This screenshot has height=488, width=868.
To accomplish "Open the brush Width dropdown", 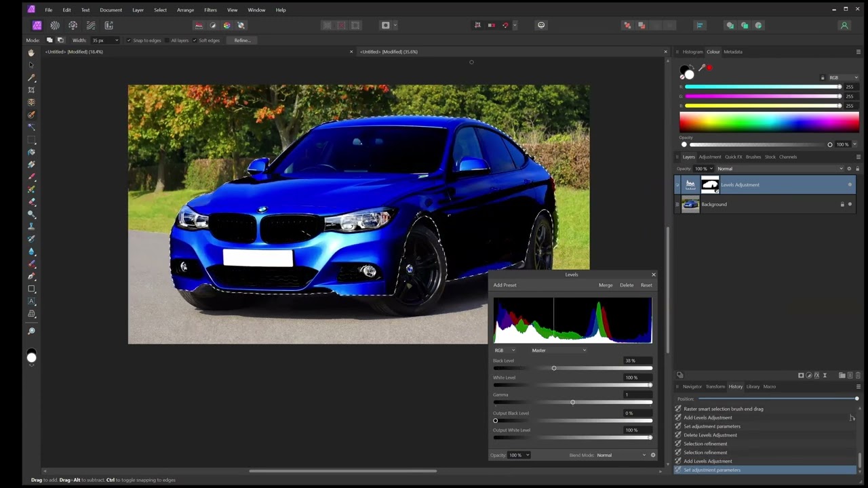I will pos(117,40).
